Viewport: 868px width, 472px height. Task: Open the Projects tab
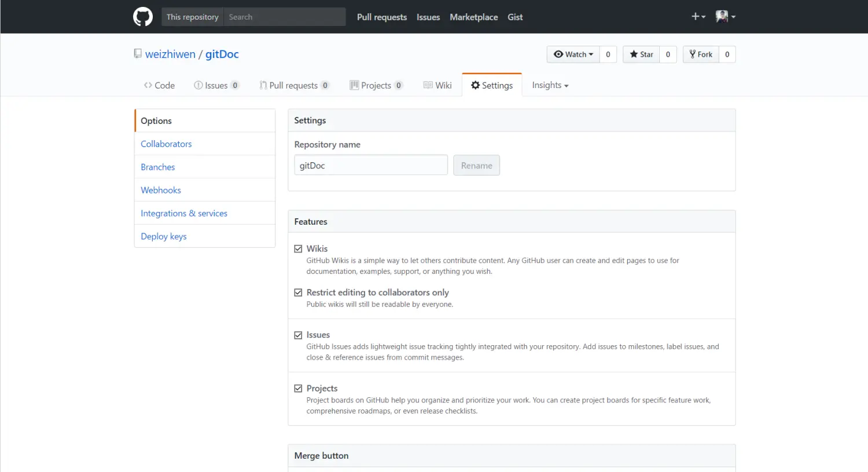pyautogui.click(x=376, y=85)
